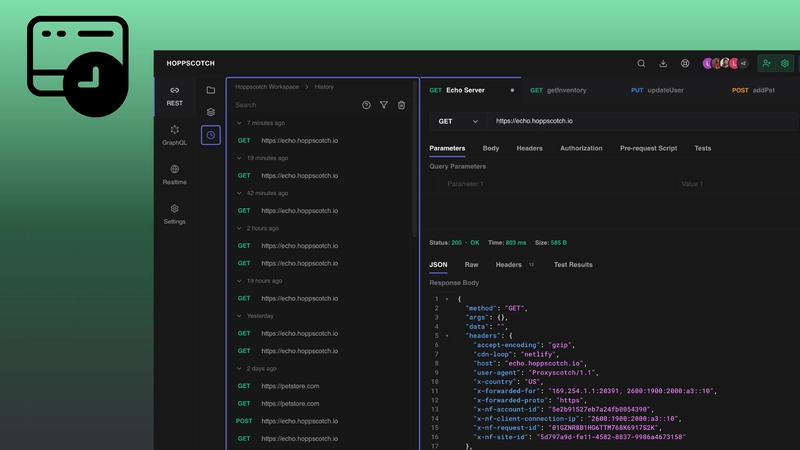Collapse the '19 minutes ago' history group
The width and height of the screenshot is (800, 450).
(239, 158)
